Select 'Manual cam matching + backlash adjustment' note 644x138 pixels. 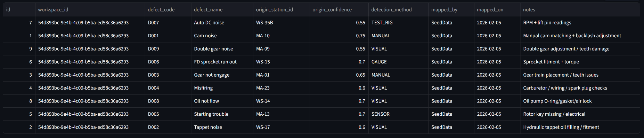click(580, 36)
